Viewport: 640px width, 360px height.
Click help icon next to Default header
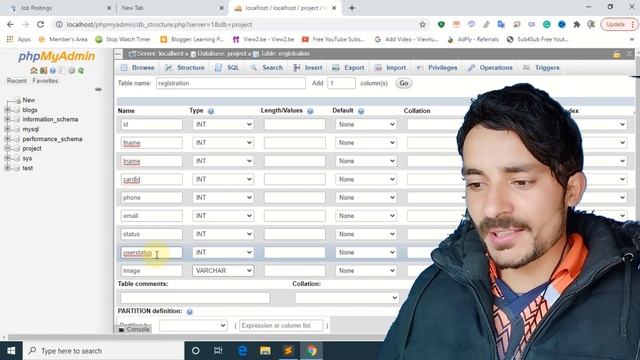pyautogui.click(x=361, y=111)
